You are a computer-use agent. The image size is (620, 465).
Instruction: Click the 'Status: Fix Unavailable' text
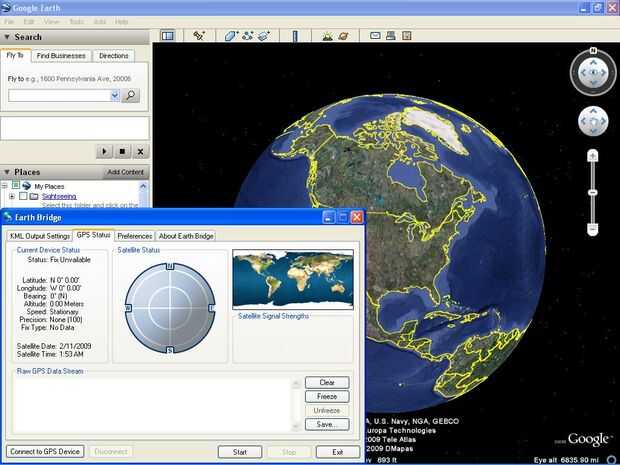(59, 260)
